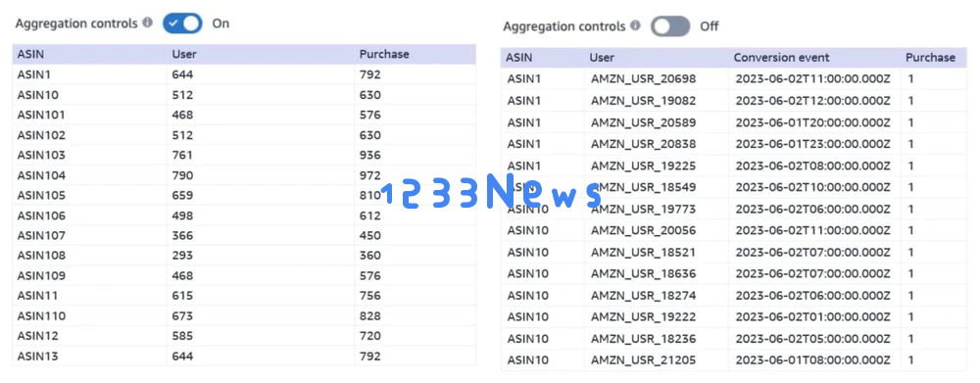This screenshot has width=980, height=383.
Task: Click user count 673 for ASIN110
Action: [x=182, y=316]
